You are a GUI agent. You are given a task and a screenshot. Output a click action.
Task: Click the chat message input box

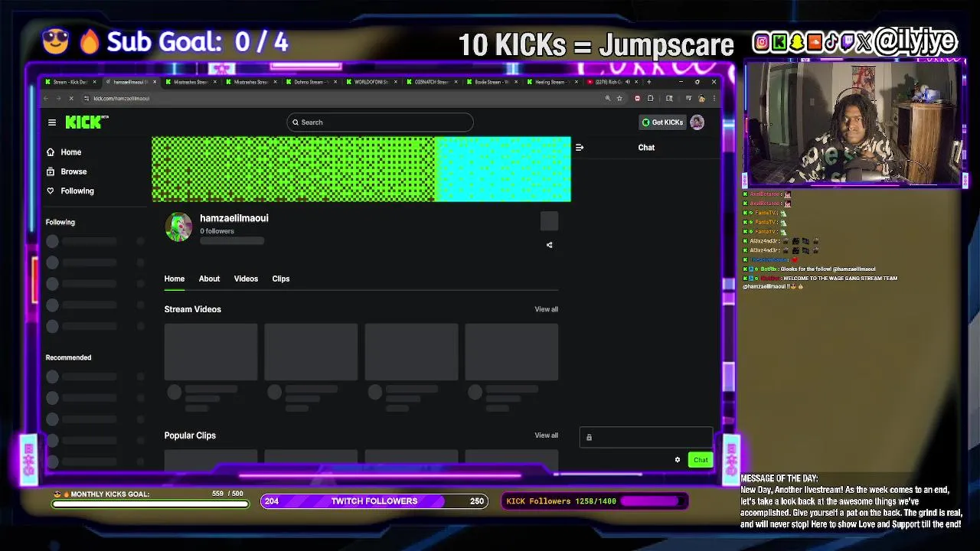(x=646, y=437)
